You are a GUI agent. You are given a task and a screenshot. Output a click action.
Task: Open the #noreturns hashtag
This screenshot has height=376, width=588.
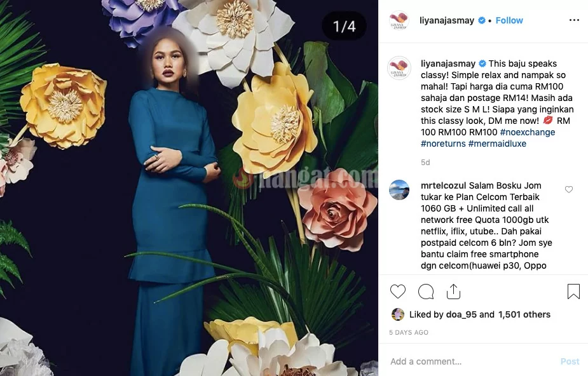click(x=443, y=144)
